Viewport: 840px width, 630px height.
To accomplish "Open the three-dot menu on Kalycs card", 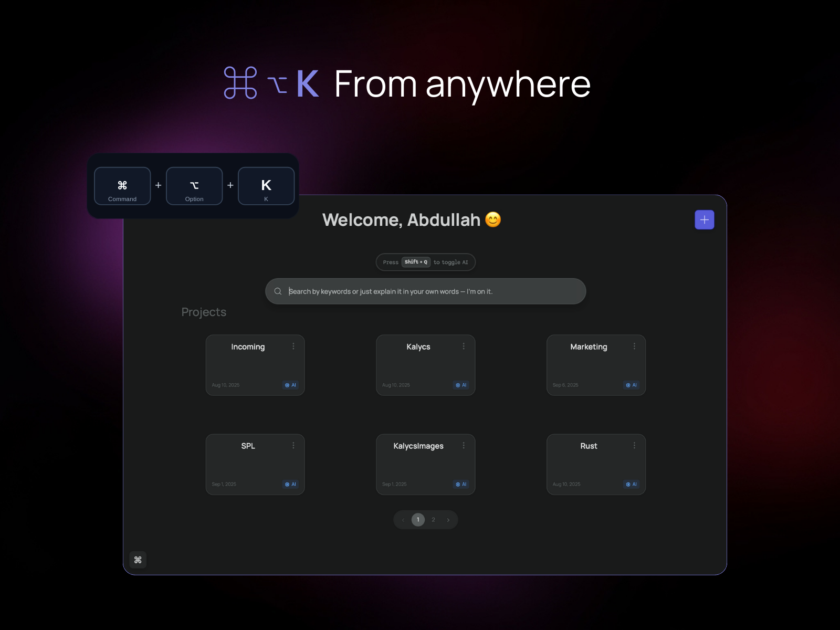I will click(x=464, y=346).
